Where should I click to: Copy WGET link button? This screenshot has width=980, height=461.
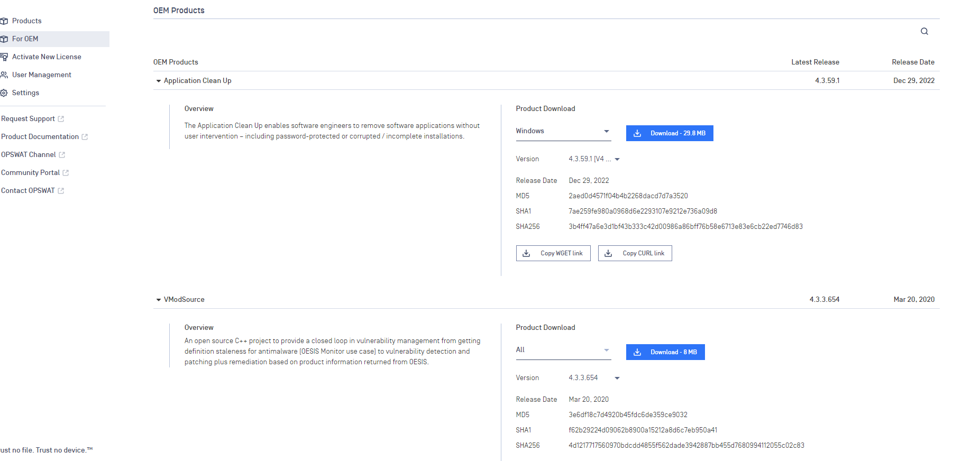pyautogui.click(x=553, y=253)
